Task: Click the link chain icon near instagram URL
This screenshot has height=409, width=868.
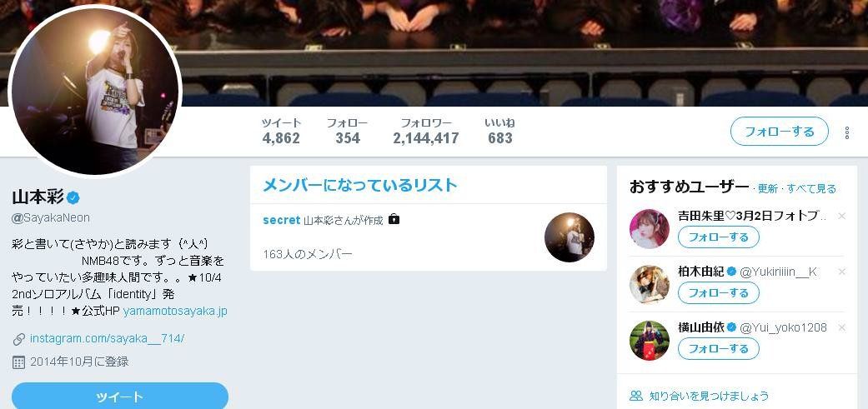Action: click(19, 339)
